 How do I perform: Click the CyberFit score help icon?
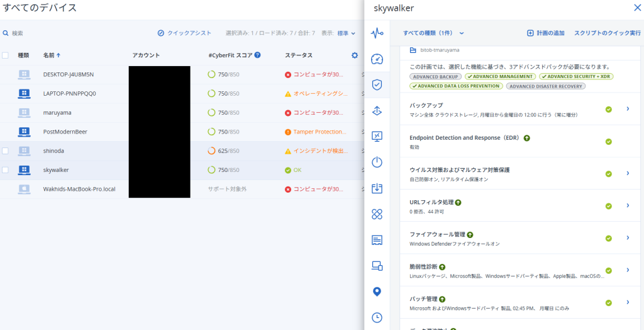coord(257,55)
